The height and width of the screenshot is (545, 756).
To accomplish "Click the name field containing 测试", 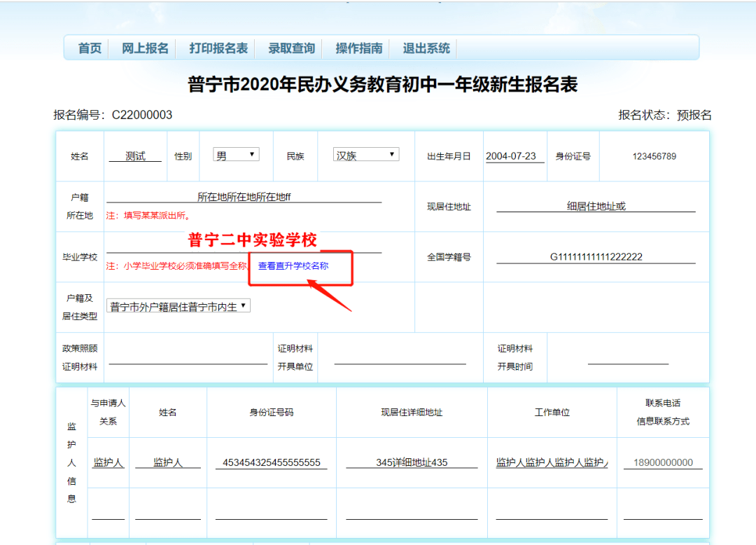I will pyautogui.click(x=135, y=156).
